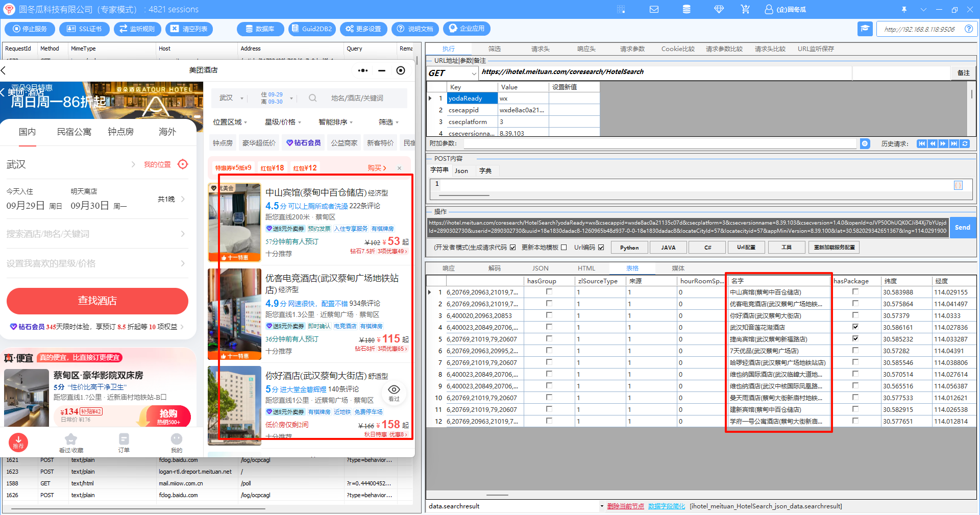Screen dimensions: 980x515
Task: Expand the data.searchresult node dropdown
Action: click(602, 506)
